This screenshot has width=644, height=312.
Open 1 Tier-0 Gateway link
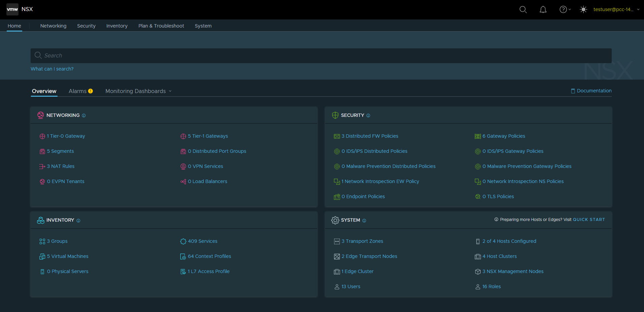(x=66, y=136)
